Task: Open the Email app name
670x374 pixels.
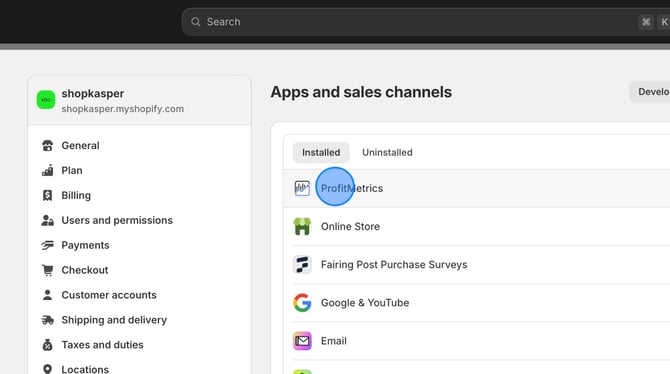Action: 334,341
